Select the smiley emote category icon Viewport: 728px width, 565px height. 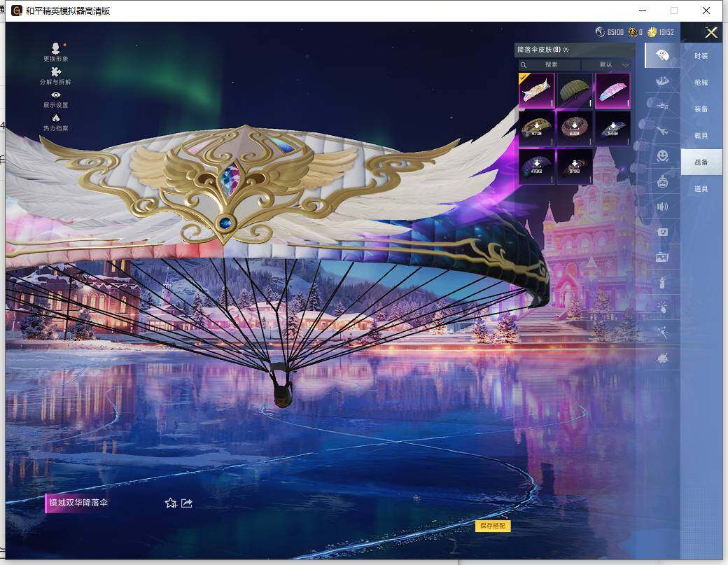[662, 156]
